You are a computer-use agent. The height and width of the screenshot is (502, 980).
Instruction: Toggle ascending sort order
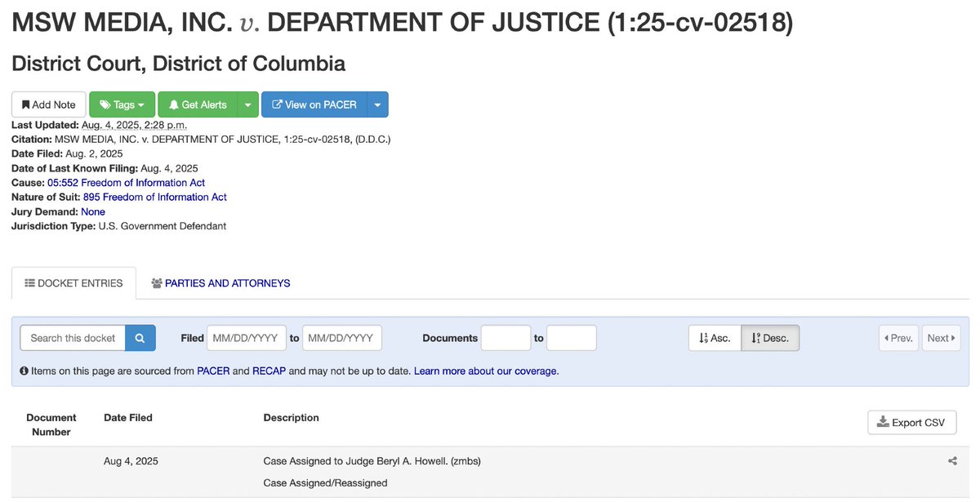714,337
